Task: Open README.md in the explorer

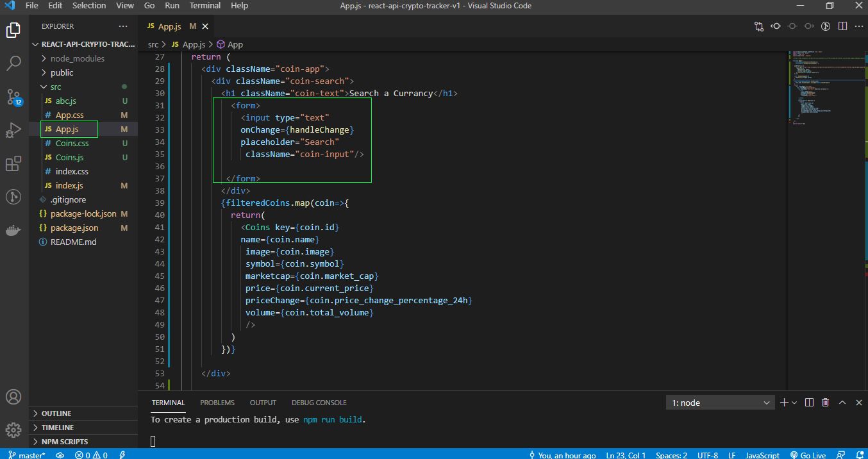Action: coord(83,242)
